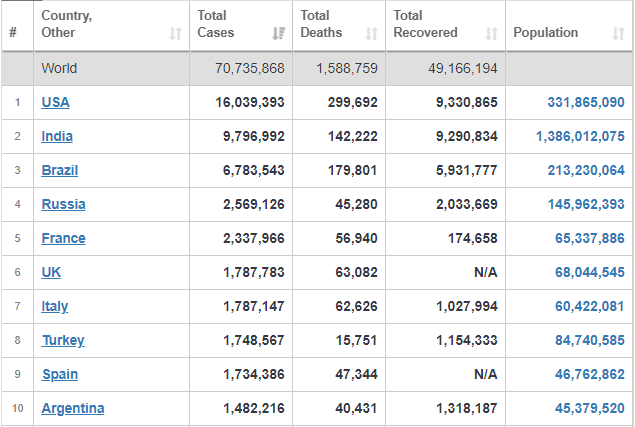Screen dimensions: 635x427
Task: Sort by Population arrows icon
Action: click(x=618, y=33)
